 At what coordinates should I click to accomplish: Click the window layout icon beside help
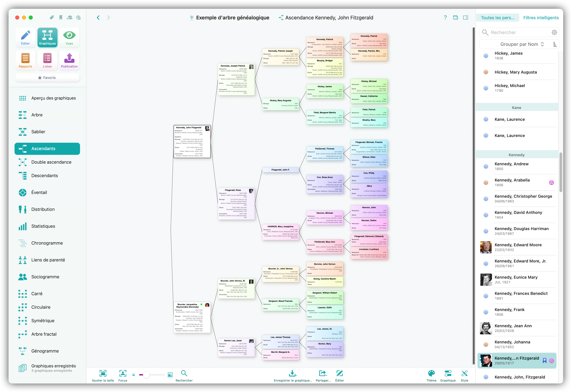click(x=455, y=18)
